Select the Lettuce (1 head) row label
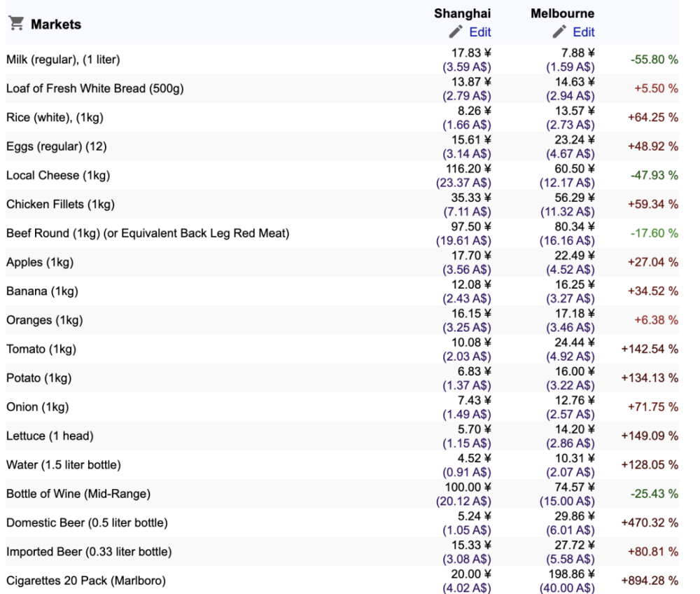700x594 pixels. click(50, 436)
